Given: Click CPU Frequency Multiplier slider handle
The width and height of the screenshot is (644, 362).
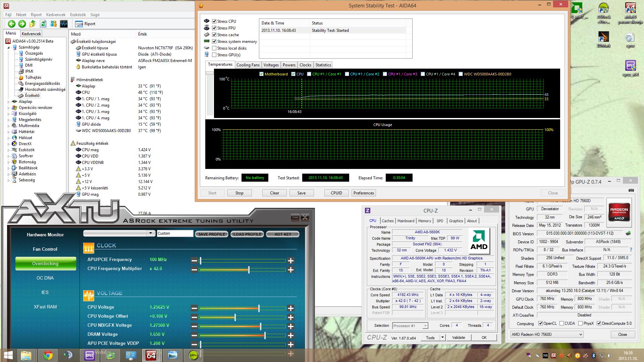Looking at the screenshot, I should (249, 270).
